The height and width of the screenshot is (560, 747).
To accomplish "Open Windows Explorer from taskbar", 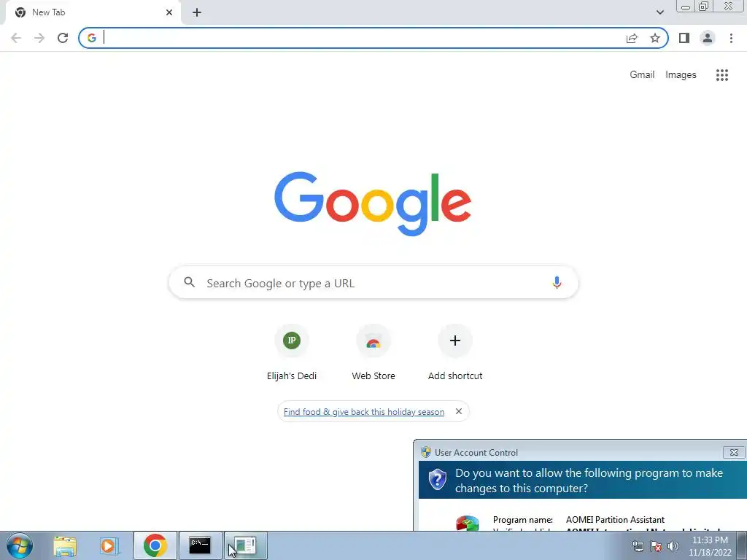I will coord(65,545).
